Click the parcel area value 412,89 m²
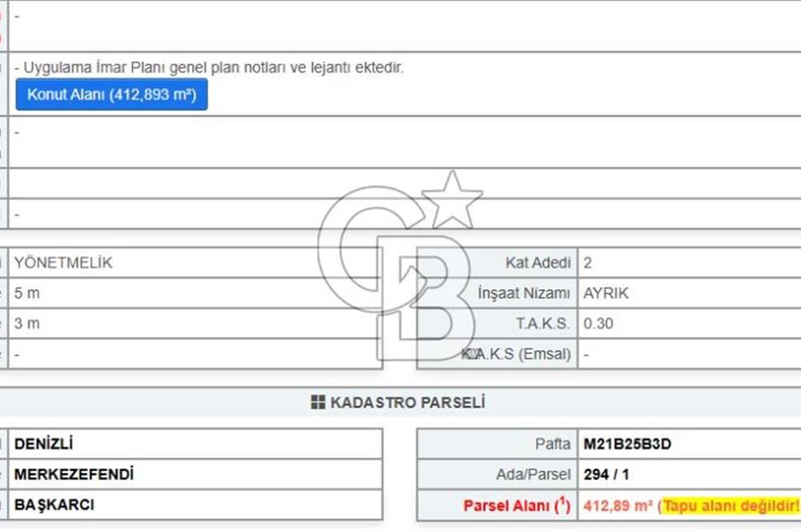The height and width of the screenshot is (532, 801). 618,506
